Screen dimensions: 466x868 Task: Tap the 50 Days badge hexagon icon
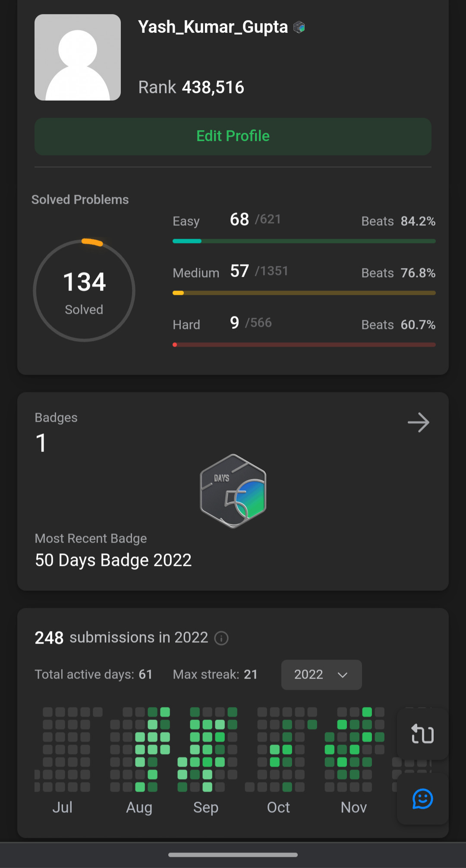pyautogui.click(x=233, y=491)
